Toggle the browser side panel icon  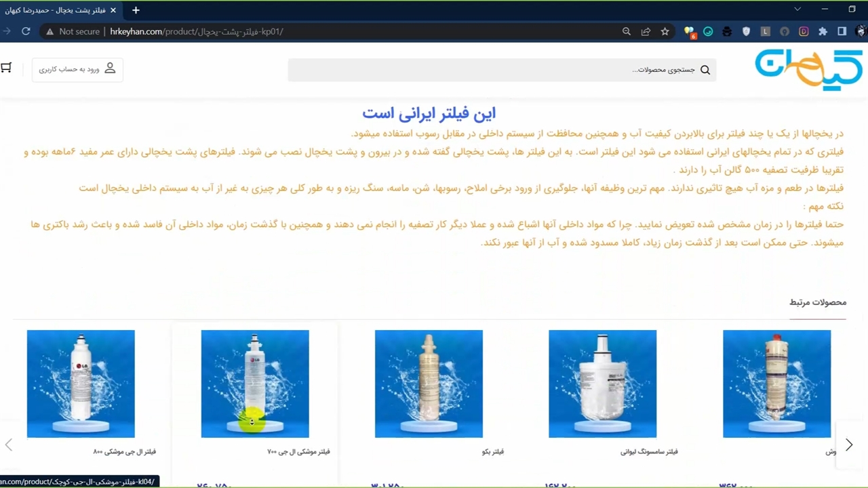tap(842, 31)
